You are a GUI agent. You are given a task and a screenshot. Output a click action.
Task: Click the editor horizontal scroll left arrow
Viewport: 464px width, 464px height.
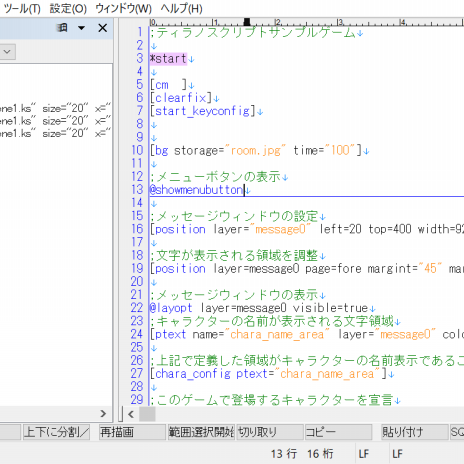pos(131,414)
